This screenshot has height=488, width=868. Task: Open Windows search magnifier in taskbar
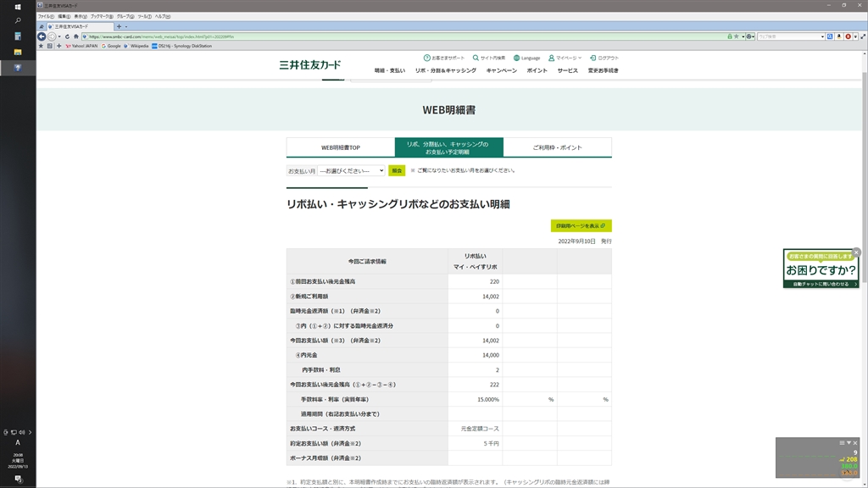(x=18, y=21)
